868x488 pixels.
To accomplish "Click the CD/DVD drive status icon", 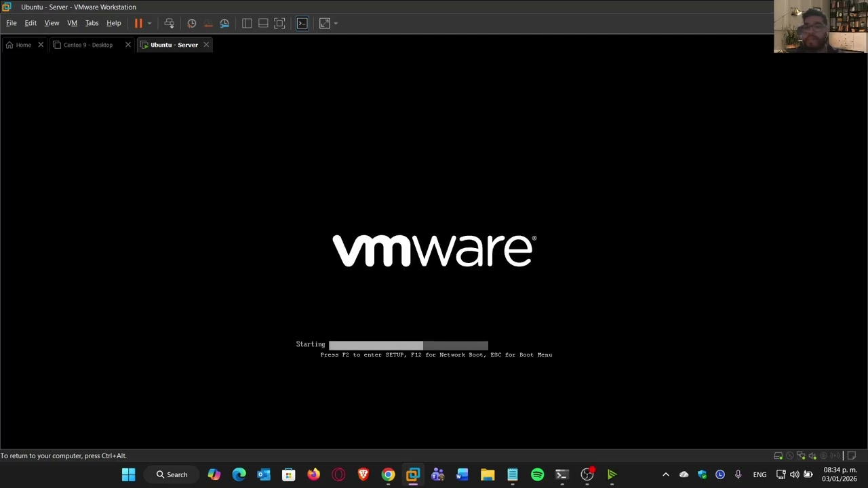I will pos(789,455).
